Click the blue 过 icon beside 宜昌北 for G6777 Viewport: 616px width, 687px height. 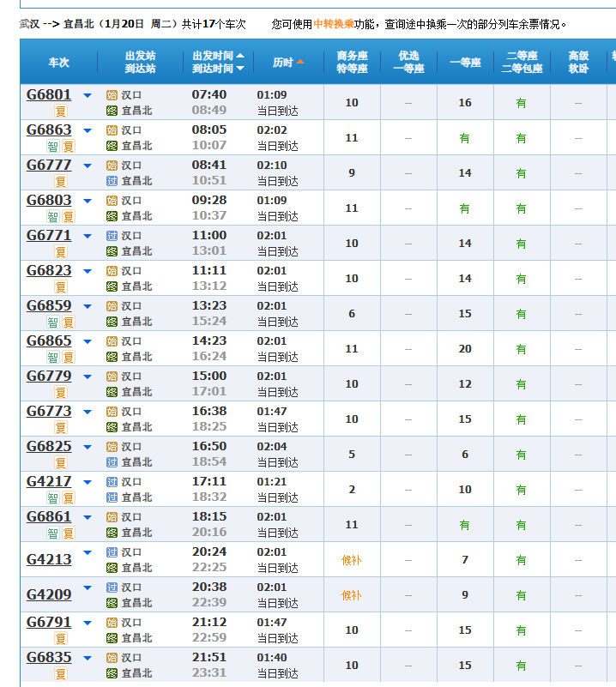pos(112,181)
